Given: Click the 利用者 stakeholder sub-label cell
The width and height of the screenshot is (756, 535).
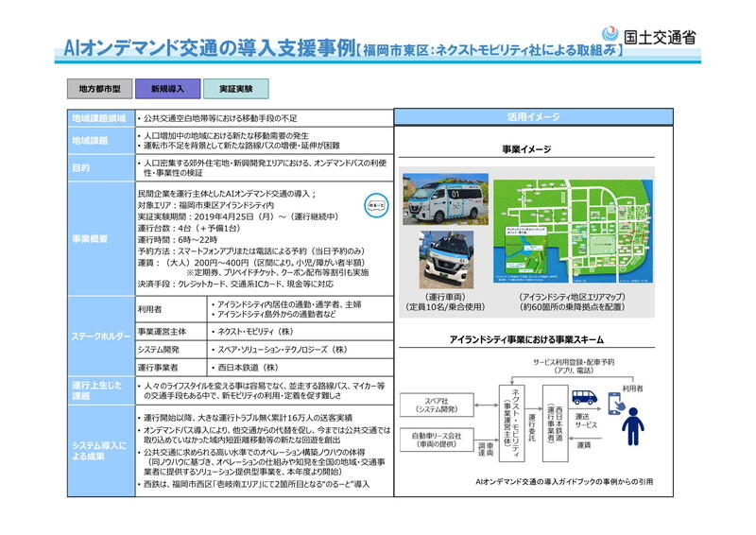Looking at the screenshot, I should pyautogui.click(x=171, y=309).
